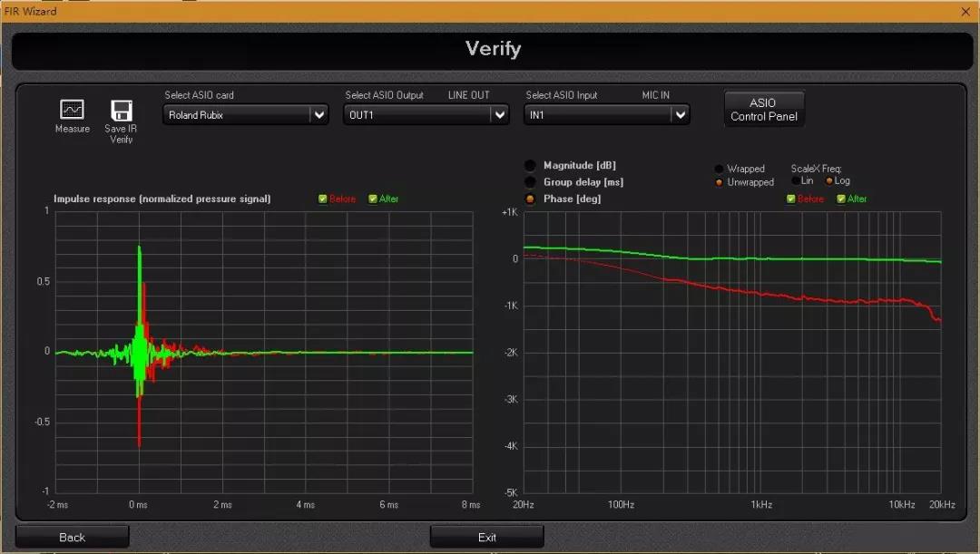Close the FIR Wizard window

pos(965,11)
